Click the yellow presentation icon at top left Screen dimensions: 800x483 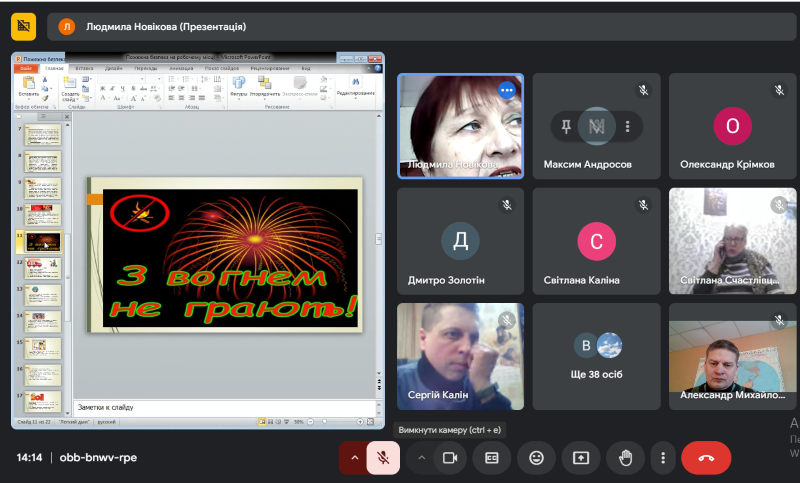(x=24, y=26)
